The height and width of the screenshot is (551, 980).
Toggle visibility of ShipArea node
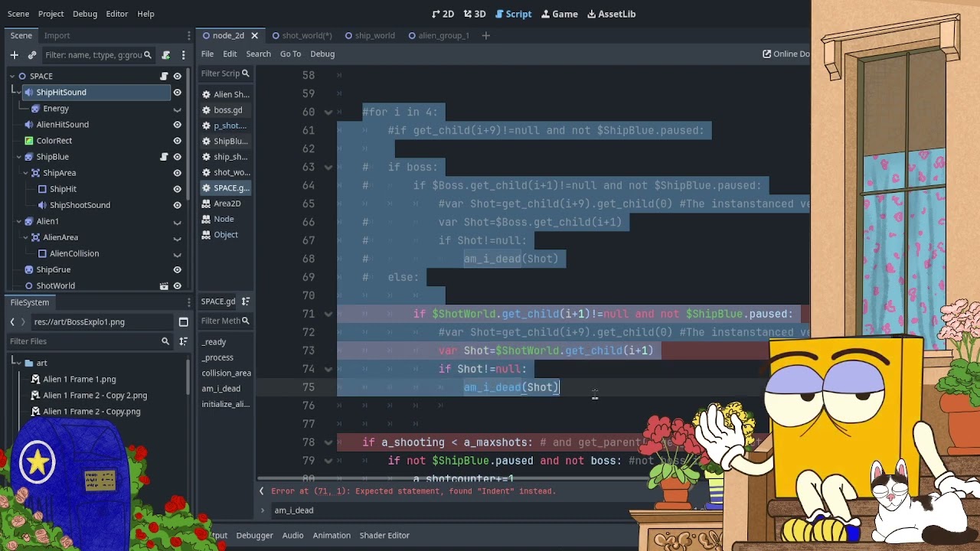[x=177, y=173]
